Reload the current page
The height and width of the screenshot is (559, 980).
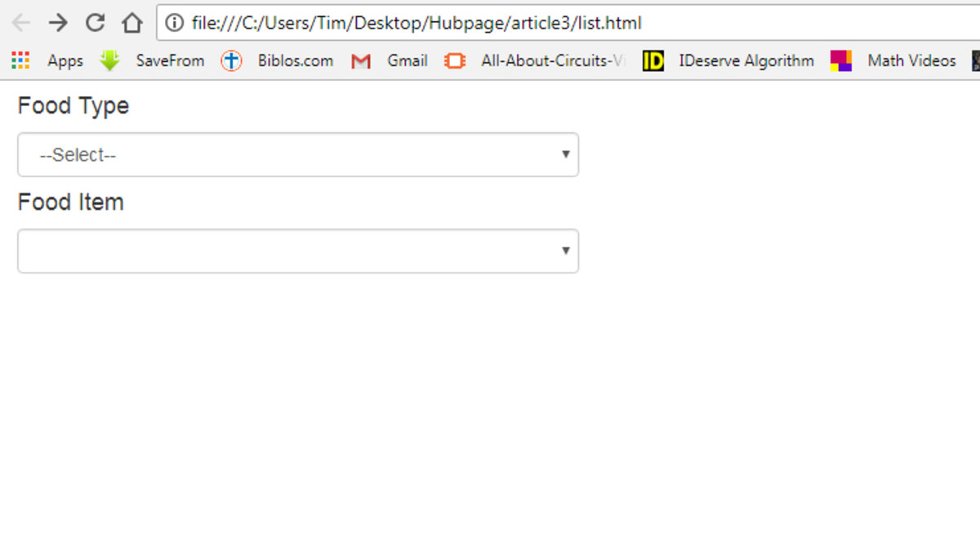click(95, 23)
